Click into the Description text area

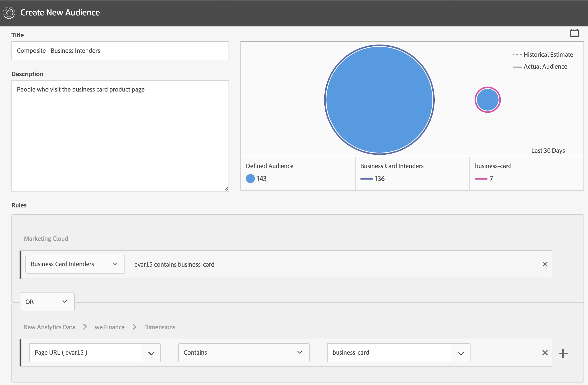120,136
